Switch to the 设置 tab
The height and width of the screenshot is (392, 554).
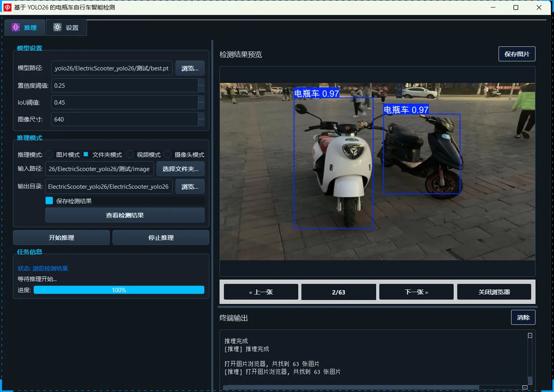tap(66, 28)
